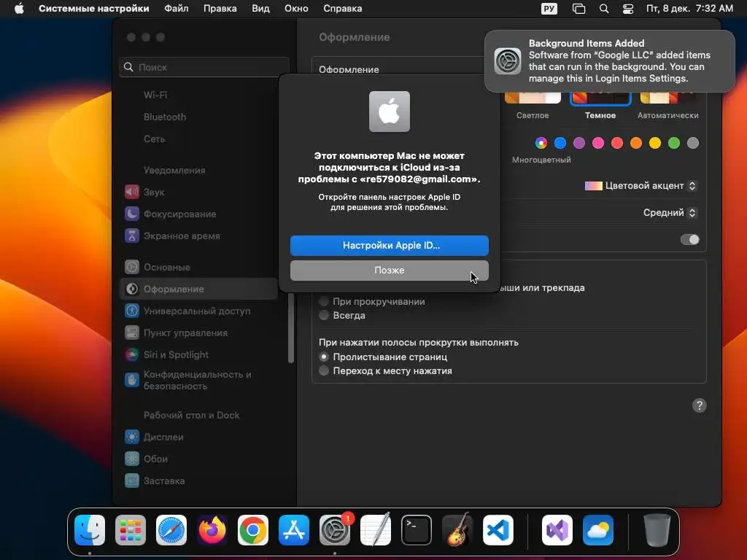Choose the yellow accent color
The image size is (747, 560).
(x=655, y=143)
